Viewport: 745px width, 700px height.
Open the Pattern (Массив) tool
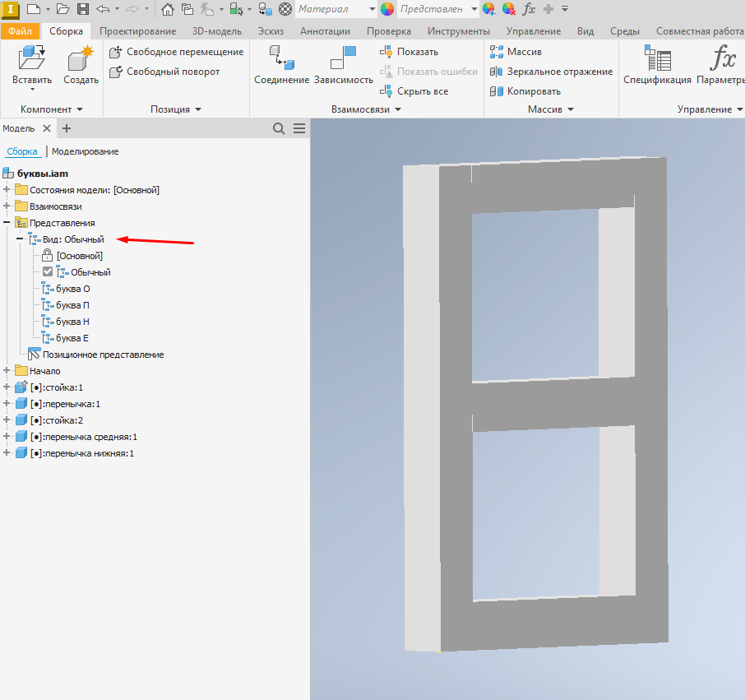click(x=516, y=52)
